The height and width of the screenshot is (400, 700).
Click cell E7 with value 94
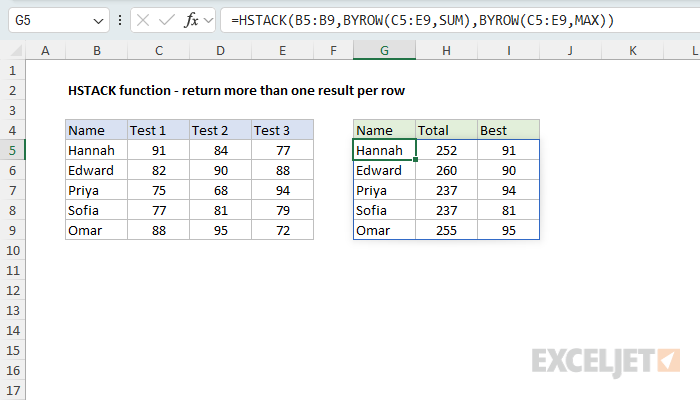[x=283, y=191]
